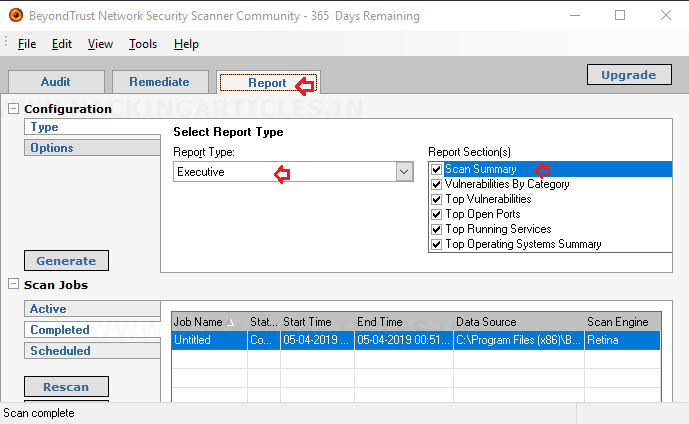
Task: Switch to the Audit tab
Action: click(55, 82)
